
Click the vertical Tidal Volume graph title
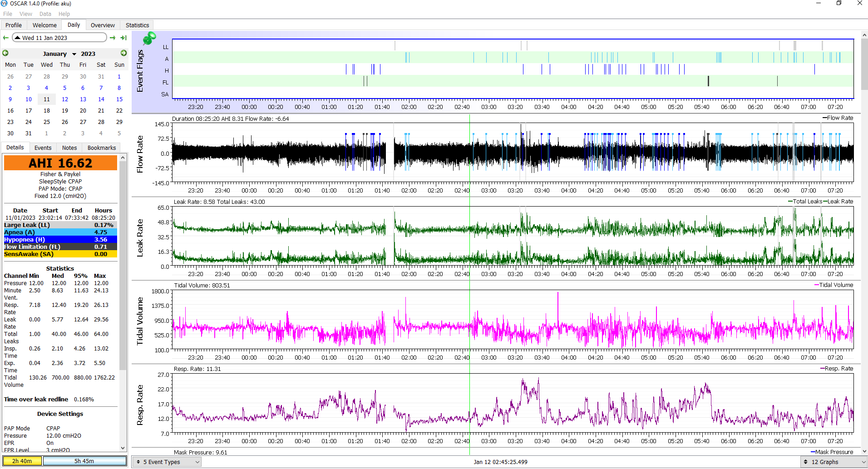(140, 321)
